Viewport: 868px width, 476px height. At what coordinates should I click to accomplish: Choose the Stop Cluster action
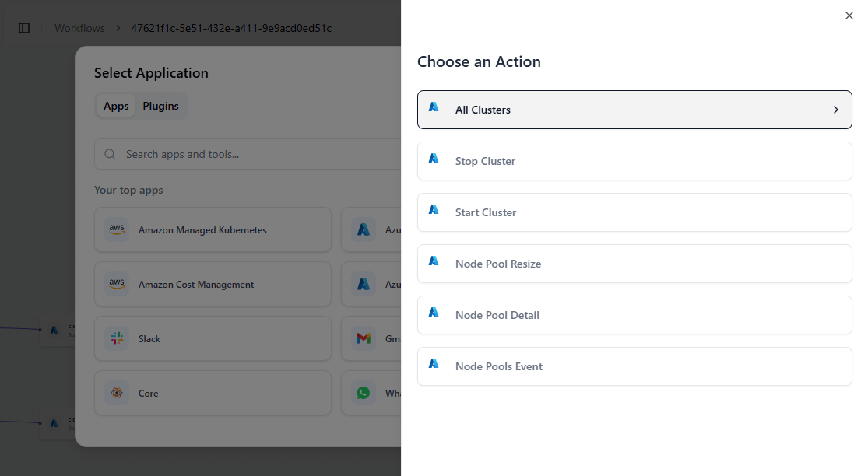[x=634, y=161]
